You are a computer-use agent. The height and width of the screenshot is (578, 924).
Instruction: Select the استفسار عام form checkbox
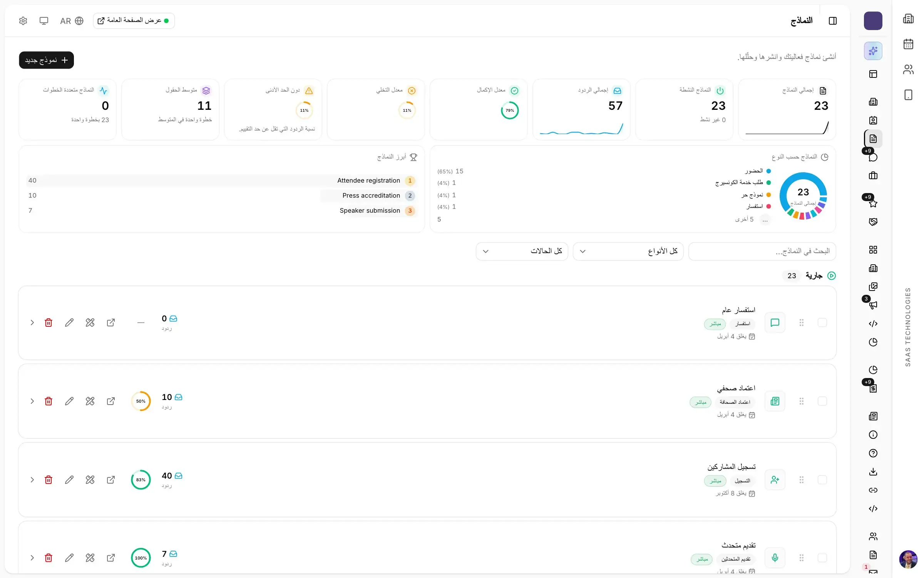(x=822, y=323)
